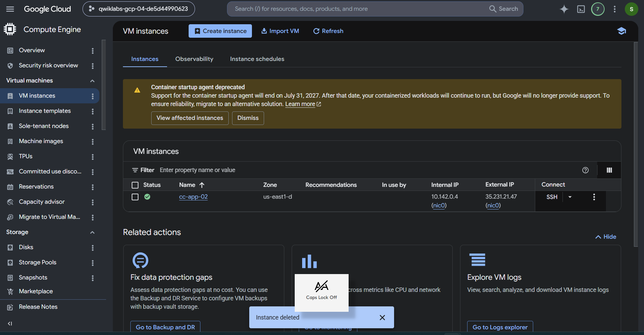Sort instances by Name column
The width and height of the screenshot is (644, 335).
[192, 185]
